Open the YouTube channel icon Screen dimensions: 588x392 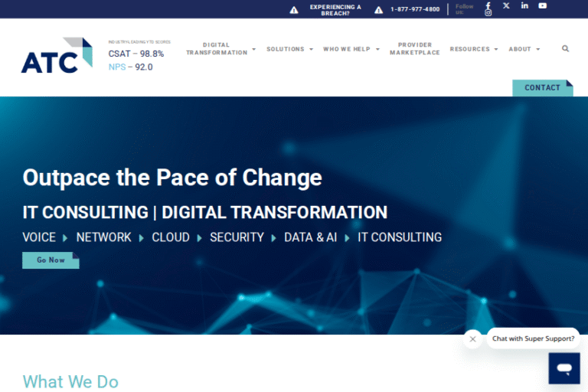543,5
